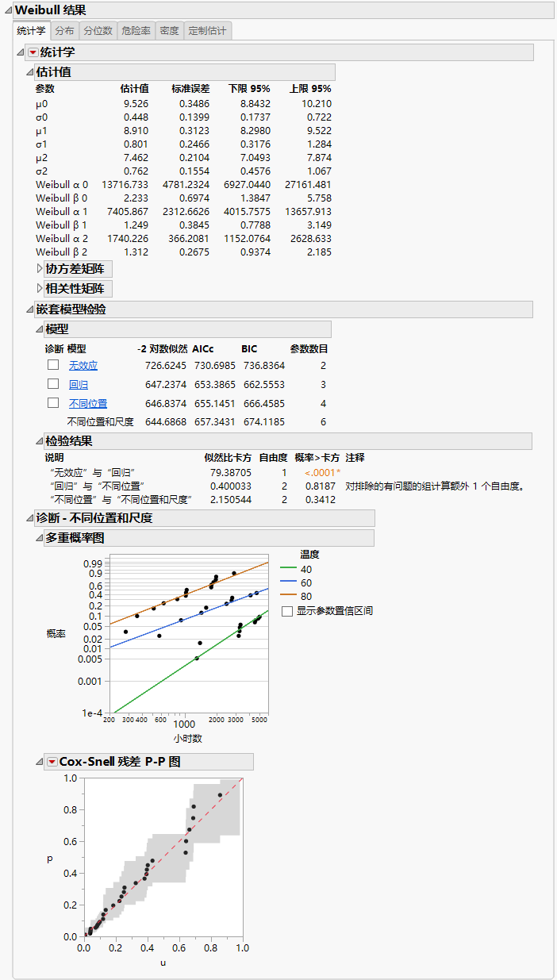Screen dimensions: 557x980
Task: Switch to the 统计学 tab
Action: (x=32, y=31)
